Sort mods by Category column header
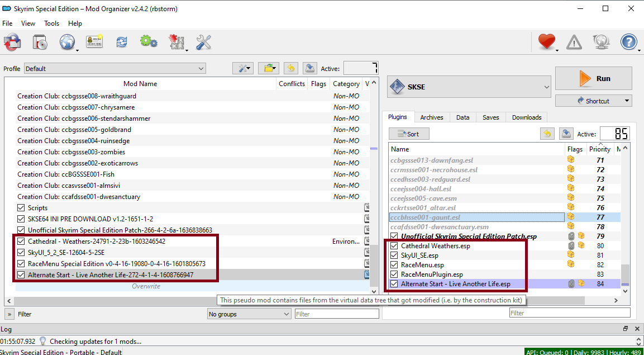This screenshot has width=644, height=355. (x=346, y=84)
